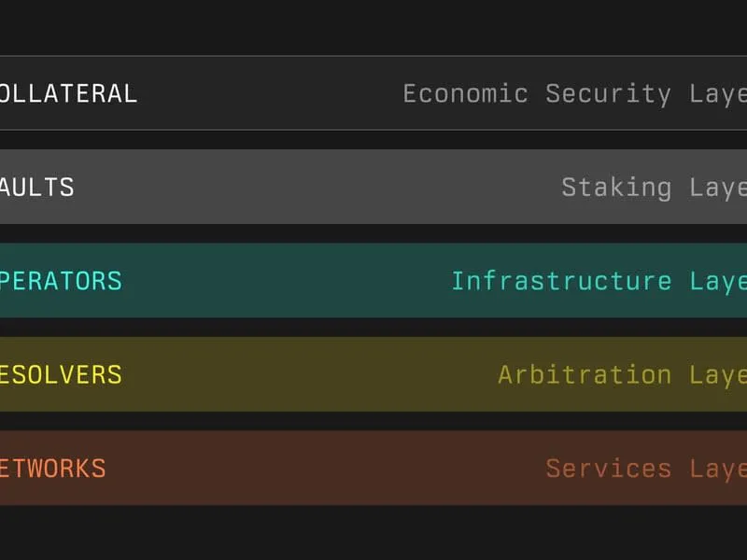Select the word "Staking" in the Vaults row
Screen dimensions: 747x560
point(615,187)
